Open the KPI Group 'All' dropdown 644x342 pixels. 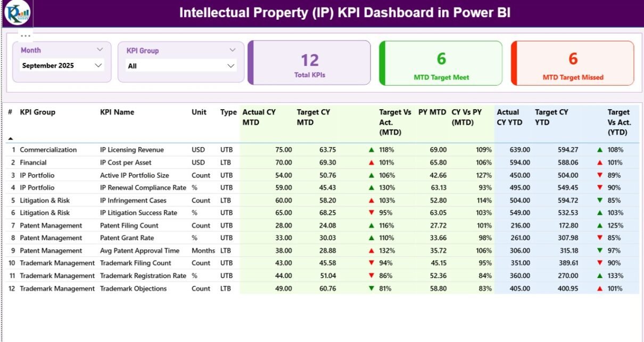(230, 66)
